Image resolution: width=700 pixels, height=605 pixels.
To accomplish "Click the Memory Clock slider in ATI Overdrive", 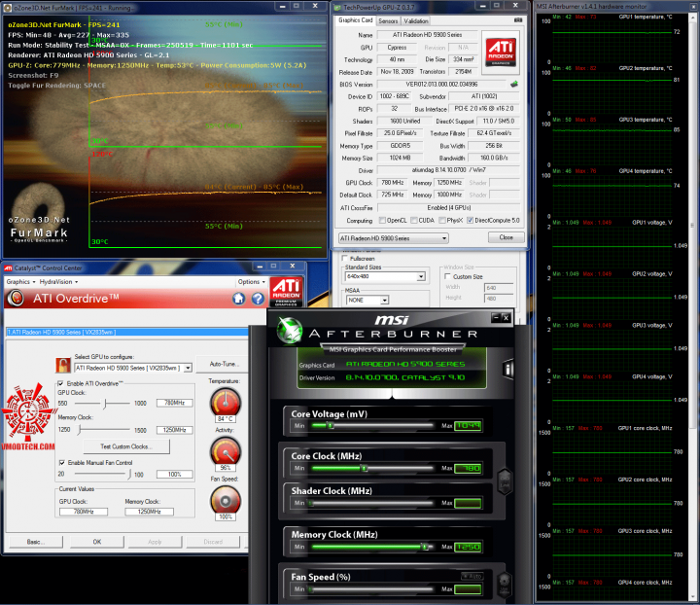I will (104, 430).
